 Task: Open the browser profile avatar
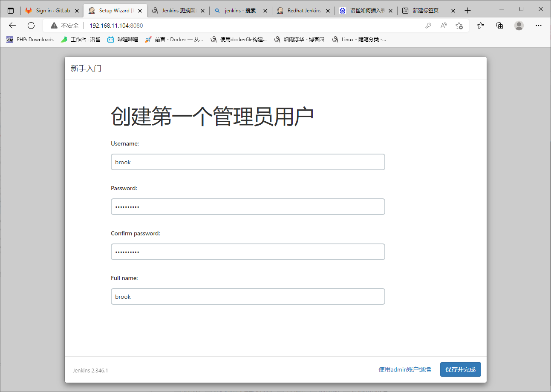coord(519,26)
